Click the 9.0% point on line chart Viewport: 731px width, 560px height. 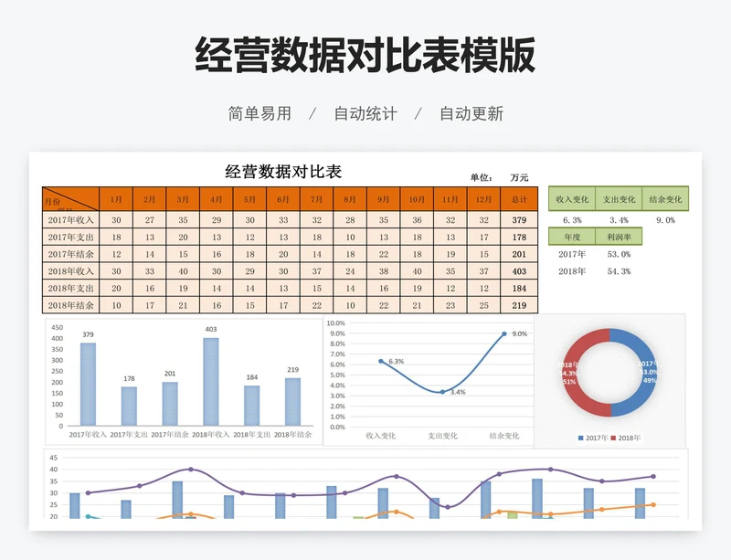[503, 334]
